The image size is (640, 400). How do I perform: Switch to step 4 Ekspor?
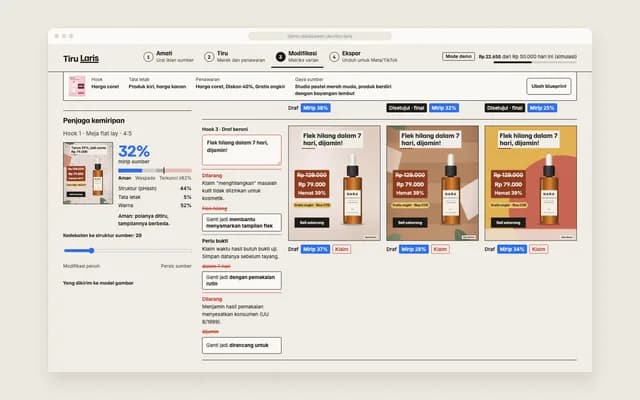363,57
